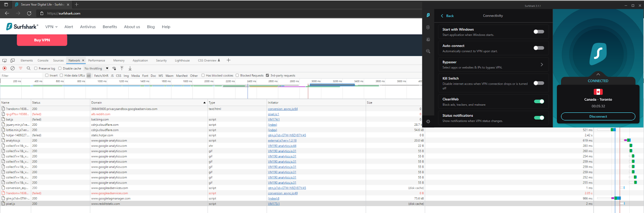Toggle the Kill Switch switch
Viewport: 644px width, 213px height.
point(539,83)
